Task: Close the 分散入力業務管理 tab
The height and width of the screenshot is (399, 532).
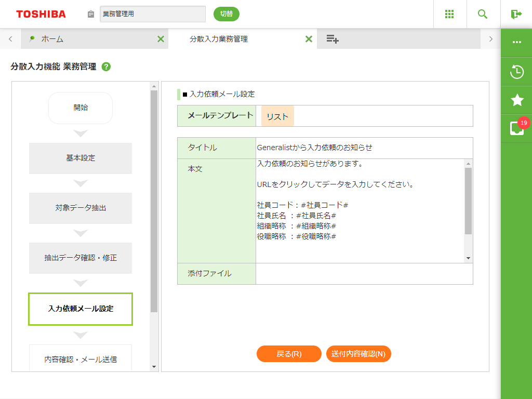Action: (x=309, y=39)
